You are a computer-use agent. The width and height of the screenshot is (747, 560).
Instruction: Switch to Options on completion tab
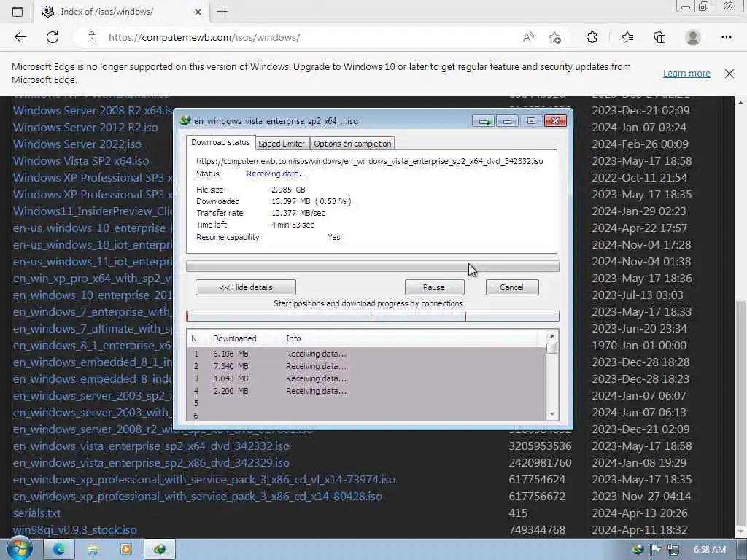[352, 144]
